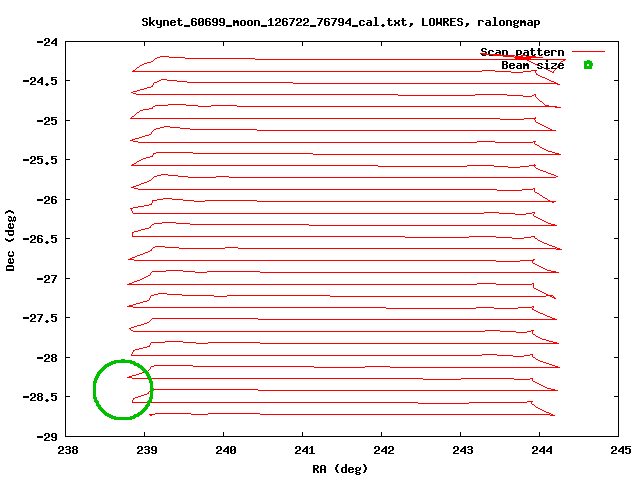Click the 'Dec (deg)' y-axis label
The image size is (640, 480).
(x=10, y=240)
